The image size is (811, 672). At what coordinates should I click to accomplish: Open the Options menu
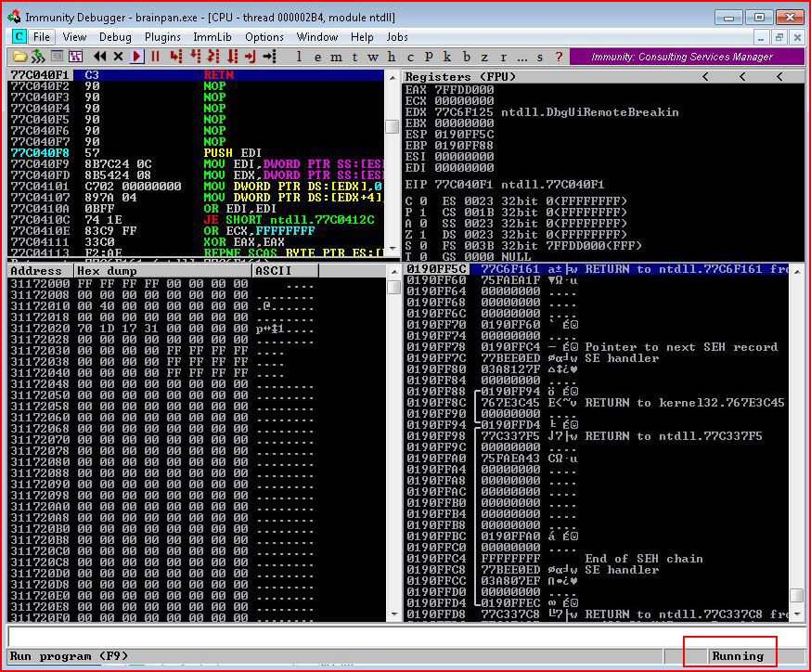[x=264, y=37]
